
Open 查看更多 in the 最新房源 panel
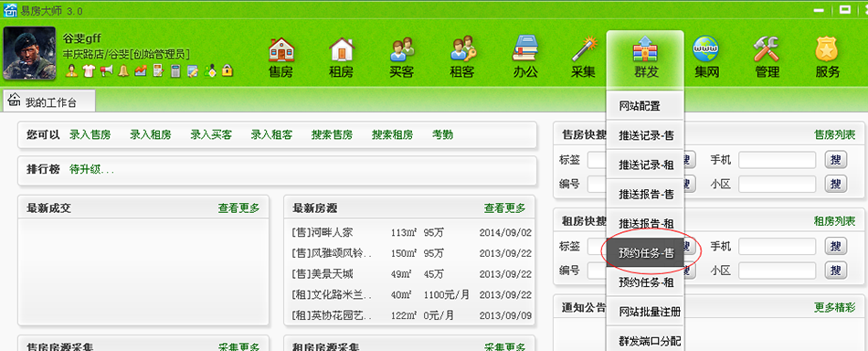click(x=505, y=208)
